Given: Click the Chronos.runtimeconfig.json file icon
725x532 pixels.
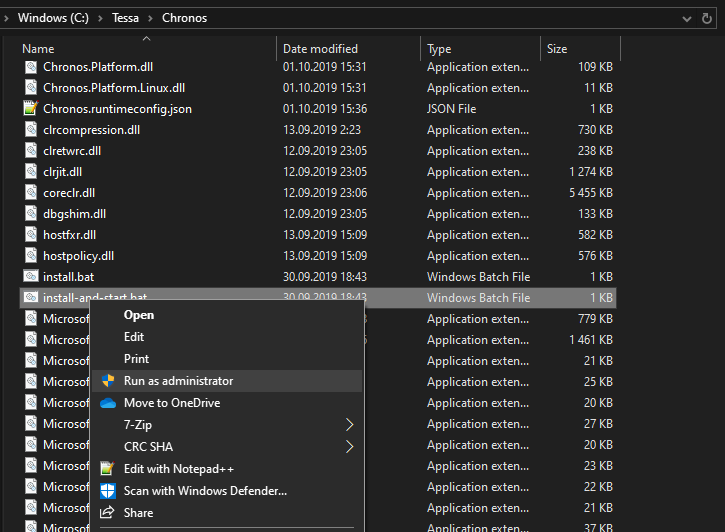Looking at the screenshot, I should point(31,109).
